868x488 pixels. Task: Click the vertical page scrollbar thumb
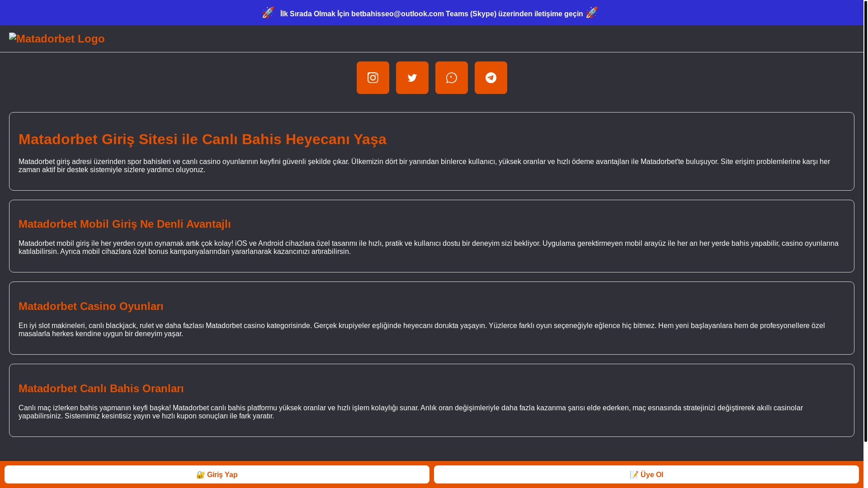865,221
